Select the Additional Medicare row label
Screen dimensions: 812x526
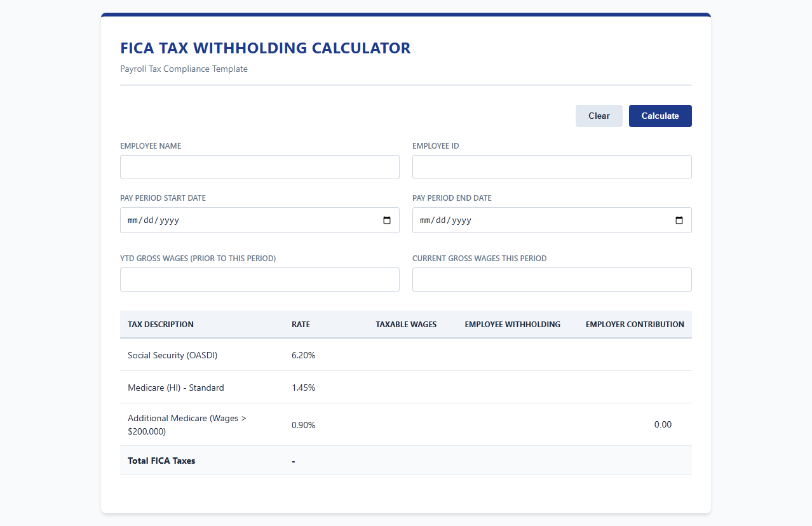point(187,424)
